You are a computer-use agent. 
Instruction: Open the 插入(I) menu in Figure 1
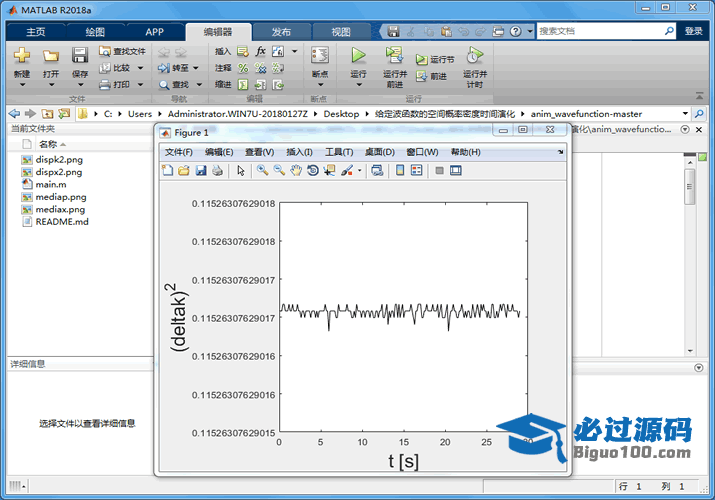(299, 152)
